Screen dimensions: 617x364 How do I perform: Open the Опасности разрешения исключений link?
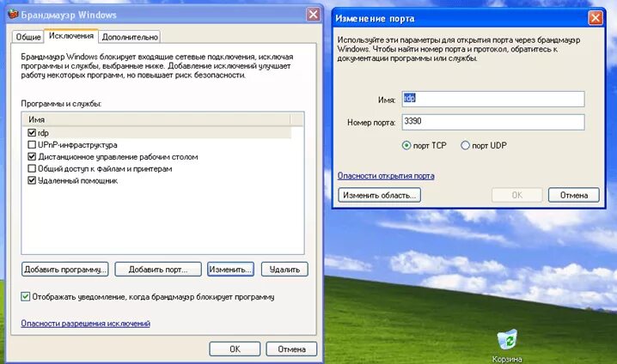[x=86, y=323]
